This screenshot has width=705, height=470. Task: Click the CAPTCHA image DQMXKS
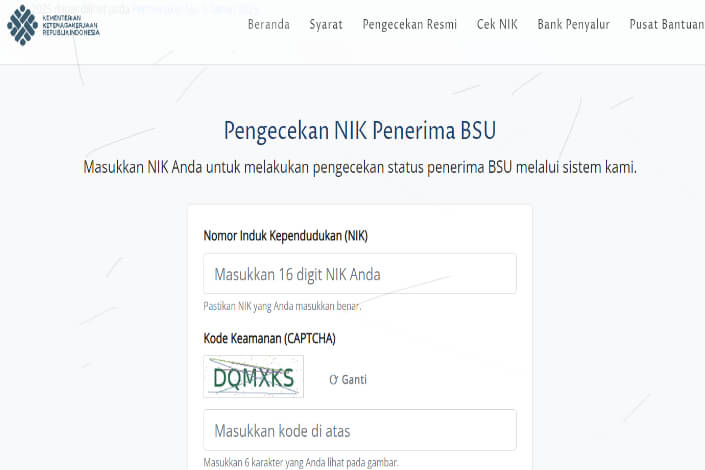(x=254, y=377)
